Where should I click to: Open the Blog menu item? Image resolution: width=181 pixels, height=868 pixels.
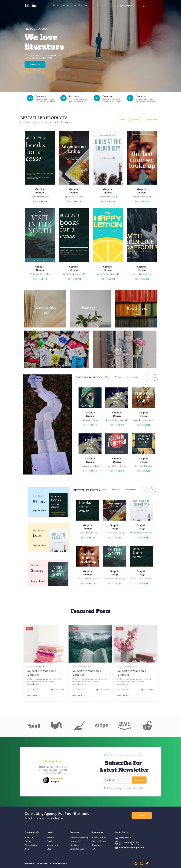(x=80, y=5)
